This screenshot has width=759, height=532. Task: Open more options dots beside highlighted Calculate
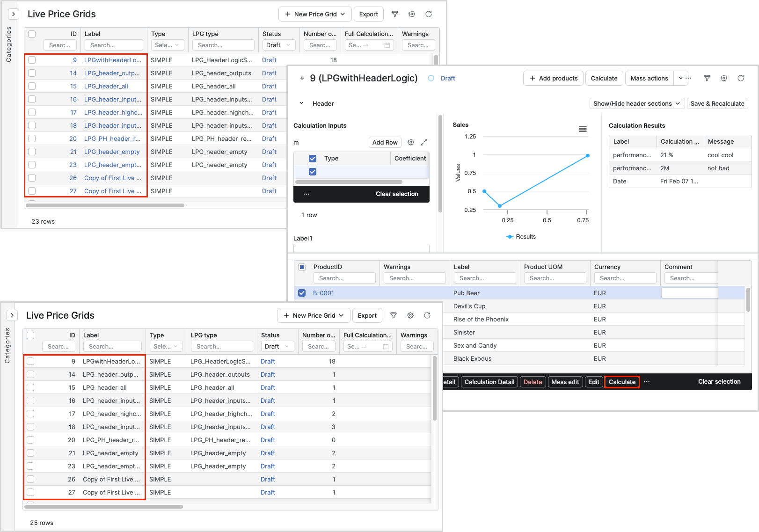(x=647, y=382)
